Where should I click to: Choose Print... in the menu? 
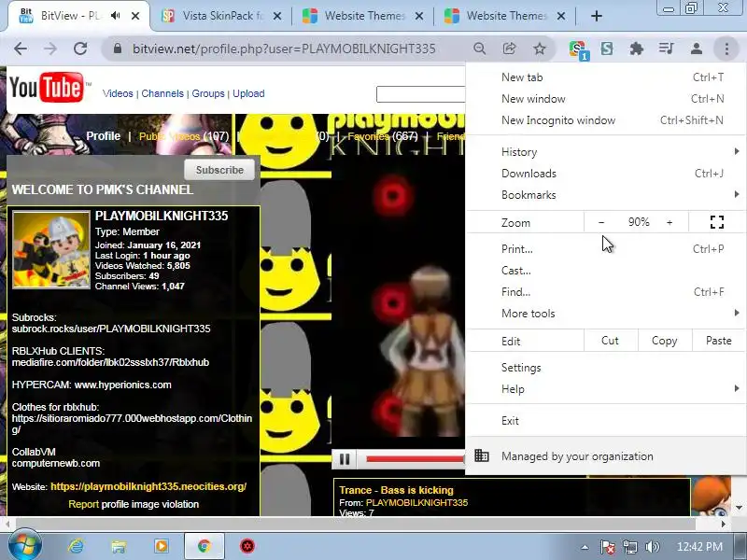point(605,248)
